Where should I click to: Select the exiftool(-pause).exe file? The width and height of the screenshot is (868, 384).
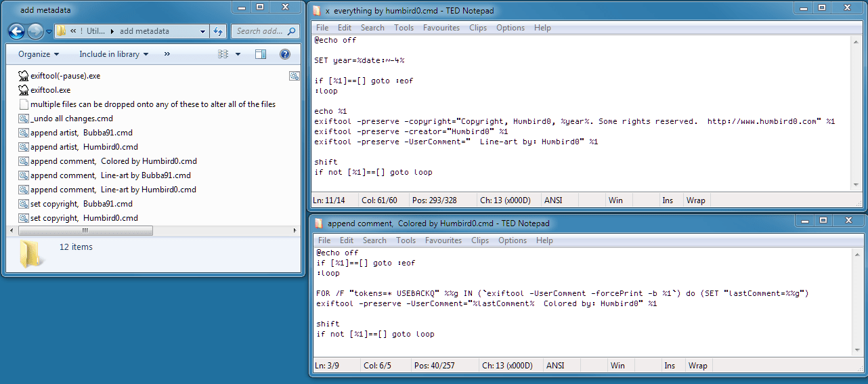pyautogui.click(x=65, y=76)
